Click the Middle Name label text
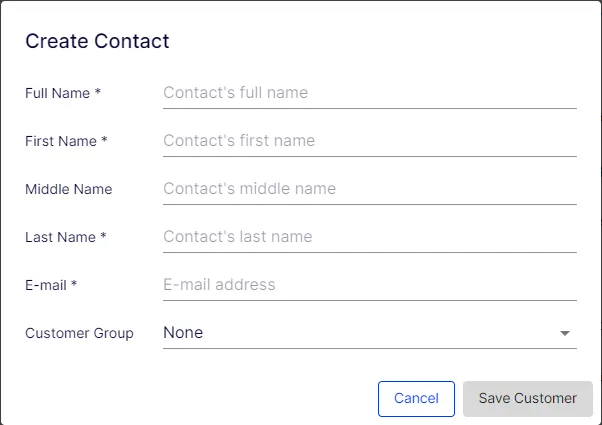The height and width of the screenshot is (425, 602). click(69, 189)
